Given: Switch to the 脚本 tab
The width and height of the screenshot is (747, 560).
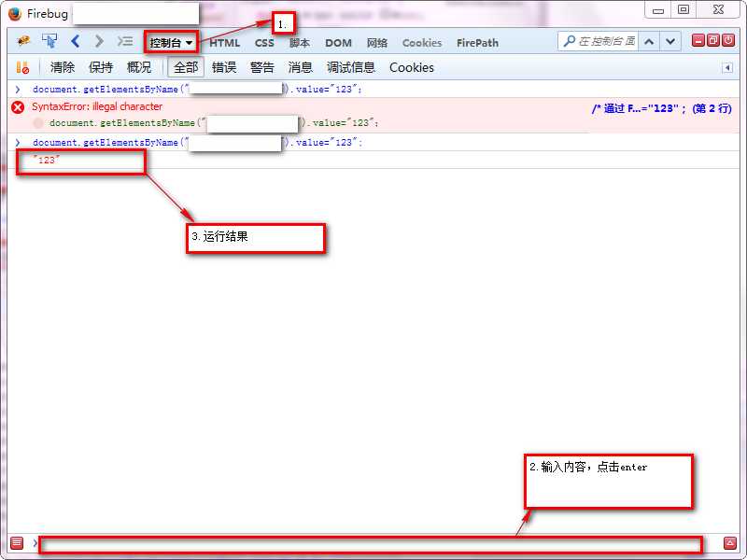Looking at the screenshot, I should 300,43.
